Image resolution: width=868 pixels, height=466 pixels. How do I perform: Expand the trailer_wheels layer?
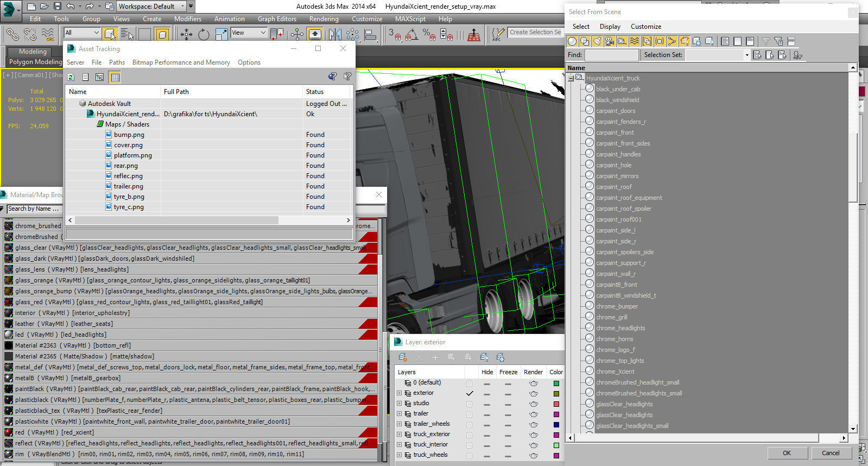(x=400, y=424)
